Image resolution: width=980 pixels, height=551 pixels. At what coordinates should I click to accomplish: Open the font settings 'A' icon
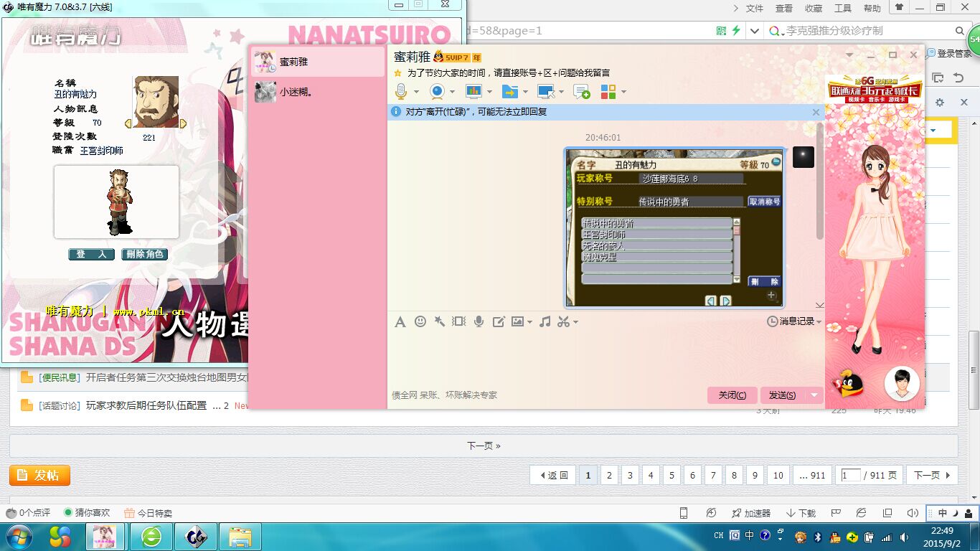pyautogui.click(x=400, y=321)
